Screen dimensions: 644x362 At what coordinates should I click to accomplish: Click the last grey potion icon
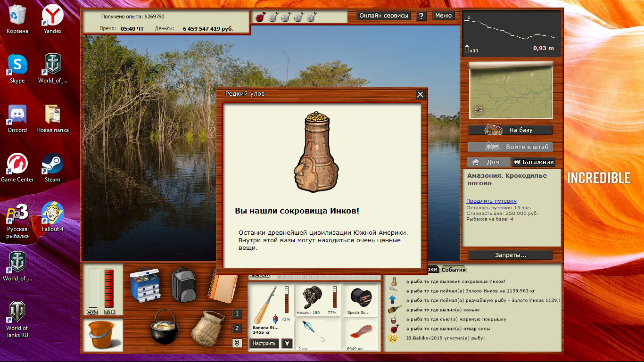click(x=311, y=17)
